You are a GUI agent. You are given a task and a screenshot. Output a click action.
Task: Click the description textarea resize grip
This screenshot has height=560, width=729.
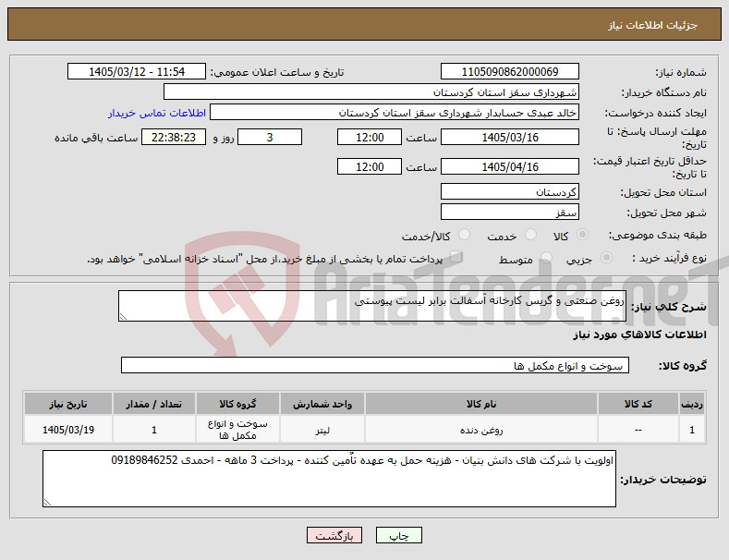click(123, 317)
